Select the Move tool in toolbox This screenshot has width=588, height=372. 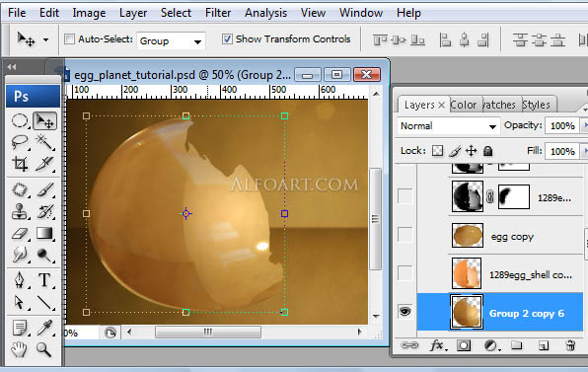[x=45, y=120]
